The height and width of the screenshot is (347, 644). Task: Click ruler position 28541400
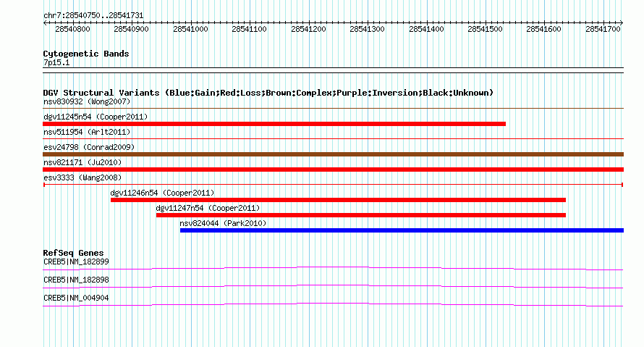tap(426, 29)
